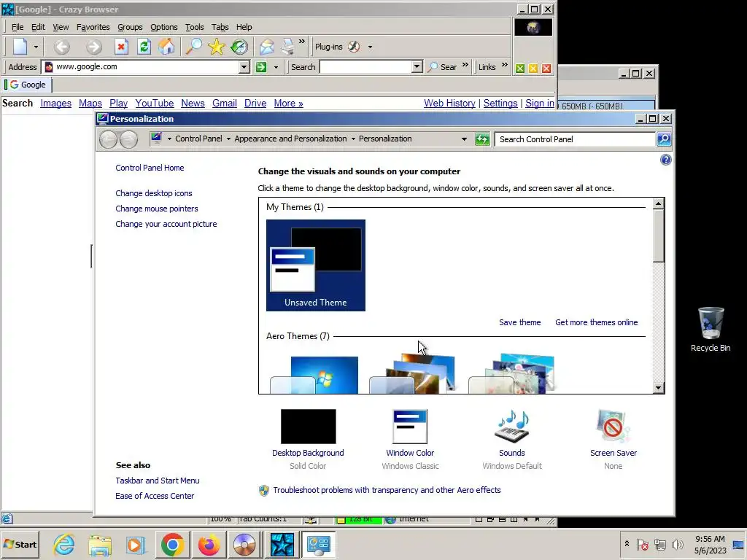This screenshot has width=747, height=560.
Task: Open the File menu in Crazy Browser
Action: tap(18, 27)
